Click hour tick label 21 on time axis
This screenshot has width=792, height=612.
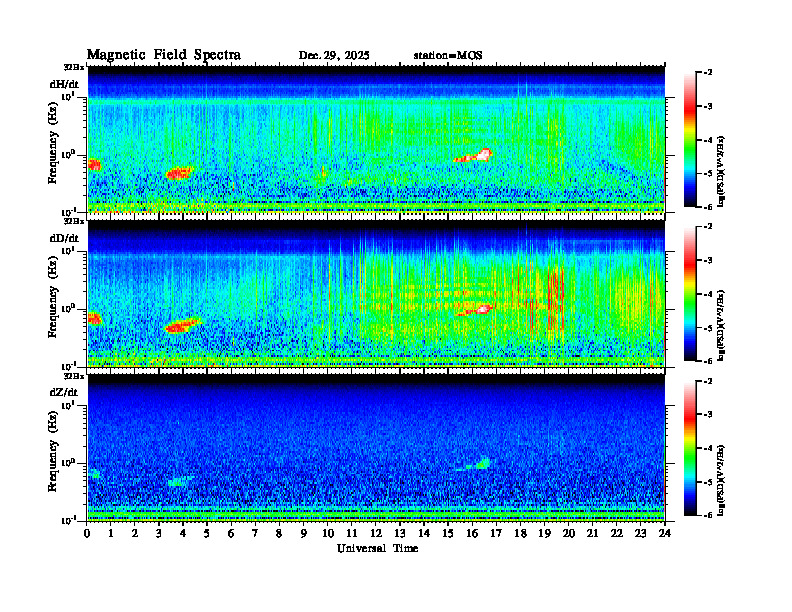[x=592, y=534]
